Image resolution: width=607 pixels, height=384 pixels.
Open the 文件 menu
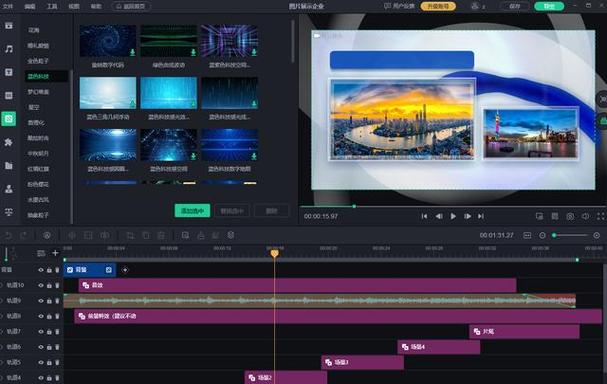[8, 6]
